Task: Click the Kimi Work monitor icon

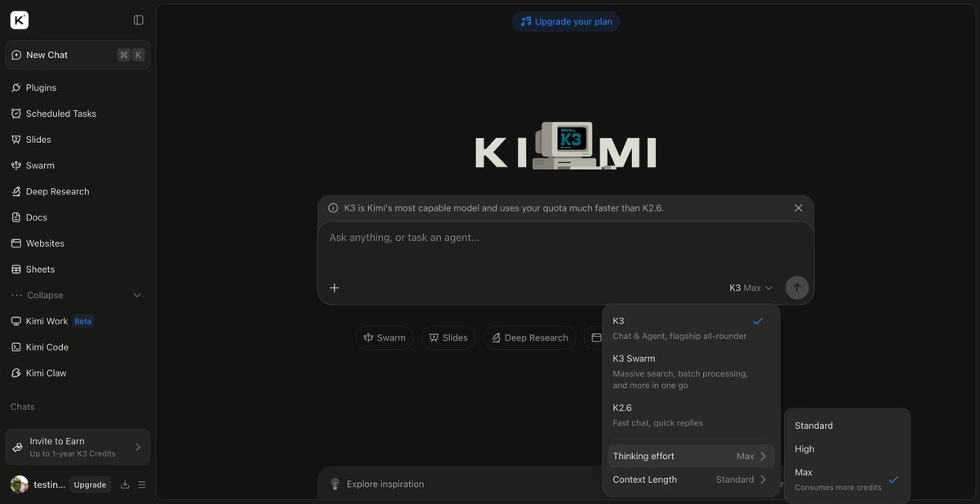Action: pos(16,321)
